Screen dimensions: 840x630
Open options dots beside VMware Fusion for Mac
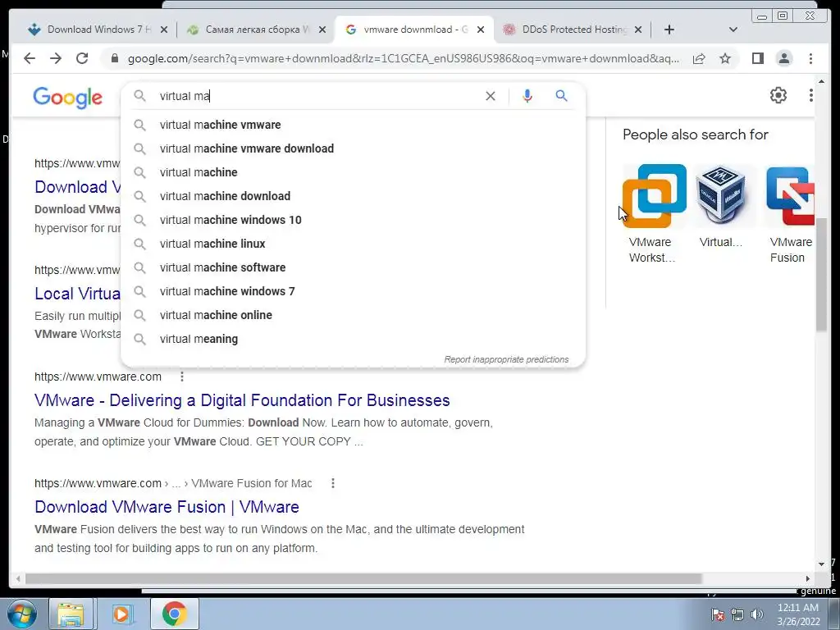pyautogui.click(x=333, y=483)
